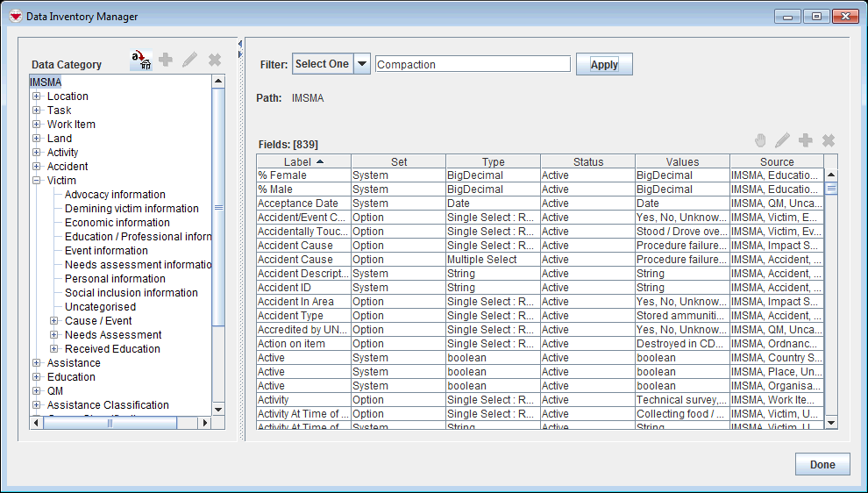The width and height of the screenshot is (868, 493).
Task: Click the hand icon above the Fields table
Action: [760, 140]
